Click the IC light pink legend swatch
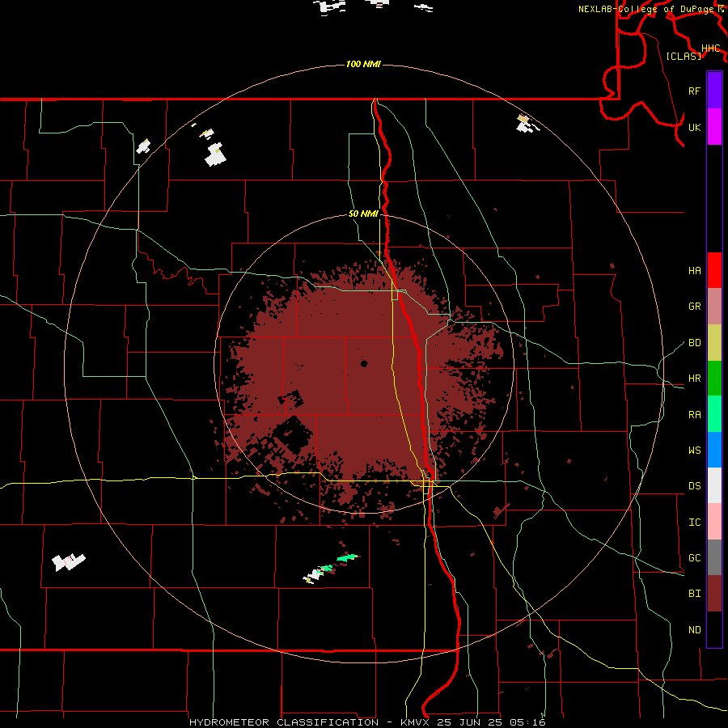The width and height of the screenshot is (728, 728). point(714,522)
